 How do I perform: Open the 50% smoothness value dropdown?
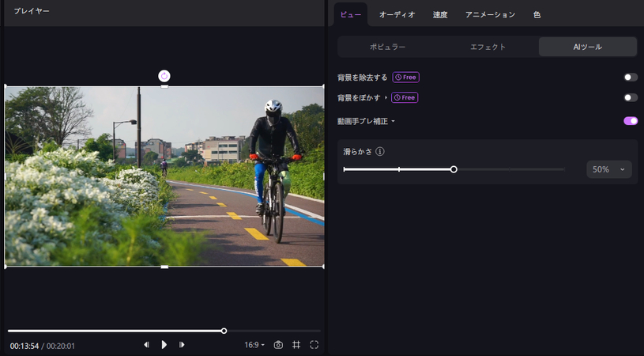[608, 169]
